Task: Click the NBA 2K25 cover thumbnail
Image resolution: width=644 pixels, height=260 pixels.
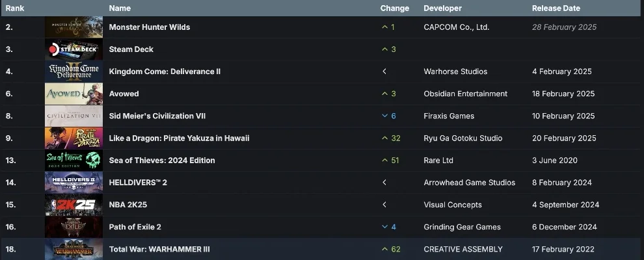Action: click(74, 204)
